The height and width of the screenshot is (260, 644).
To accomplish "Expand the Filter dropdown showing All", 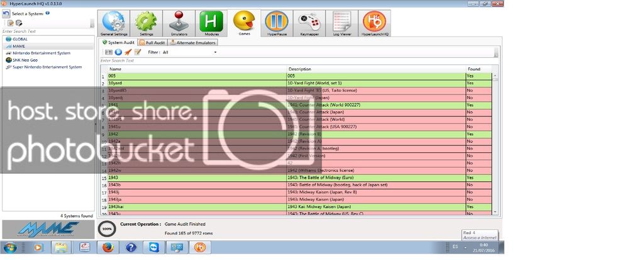I will 214,52.
